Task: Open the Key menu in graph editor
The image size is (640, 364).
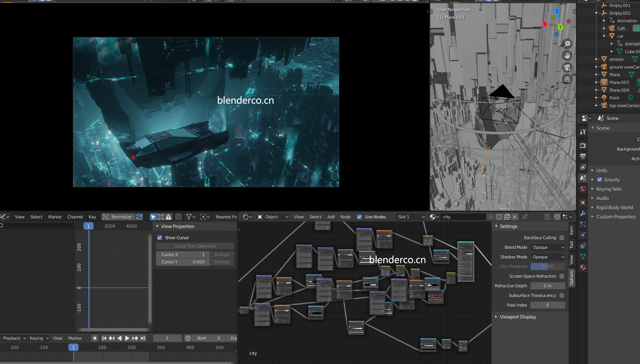Action: pyautogui.click(x=92, y=217)
